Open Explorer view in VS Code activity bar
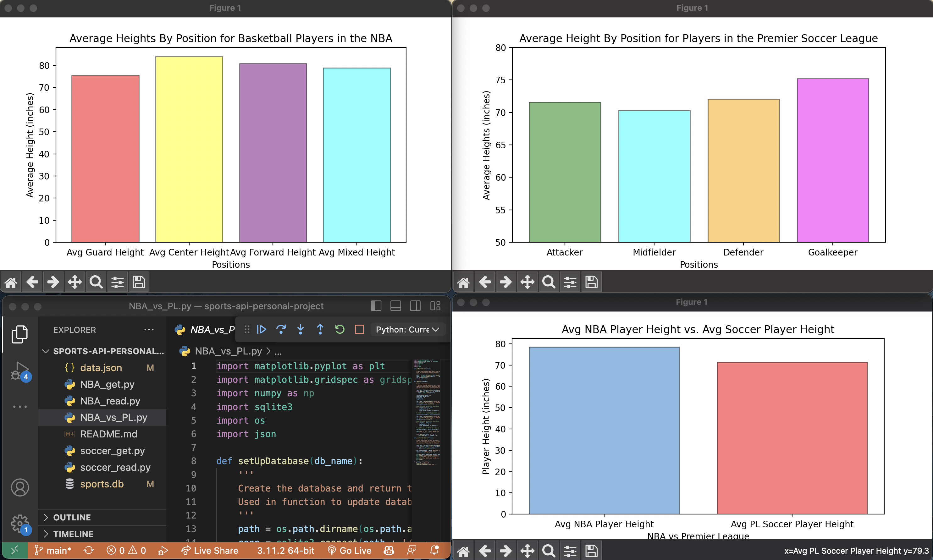This screenshot has width=933, height=560. (x=19, y=334)
